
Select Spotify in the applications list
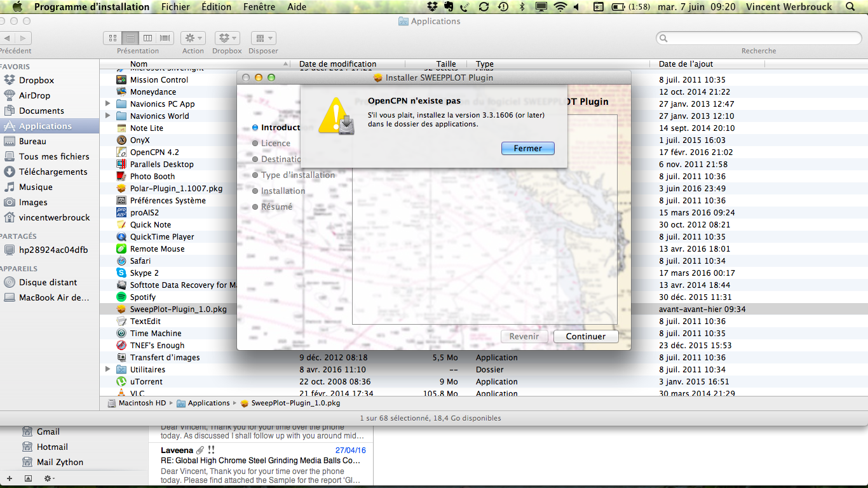(x=143, y=297)
